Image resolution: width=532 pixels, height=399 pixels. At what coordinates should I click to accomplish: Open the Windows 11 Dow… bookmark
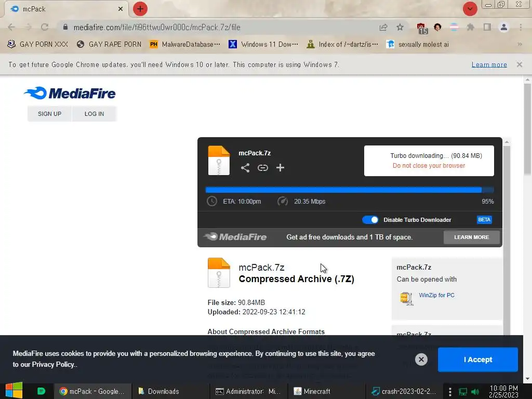(263, 45)
